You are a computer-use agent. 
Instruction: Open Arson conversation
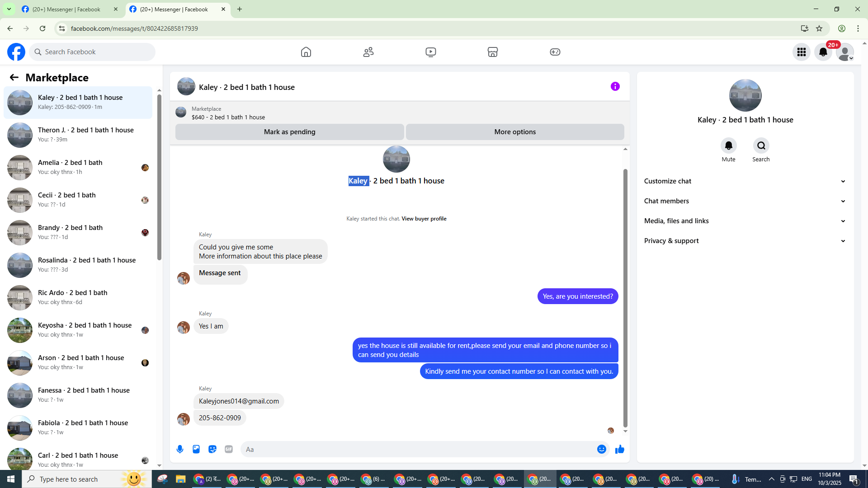[78, 363]
